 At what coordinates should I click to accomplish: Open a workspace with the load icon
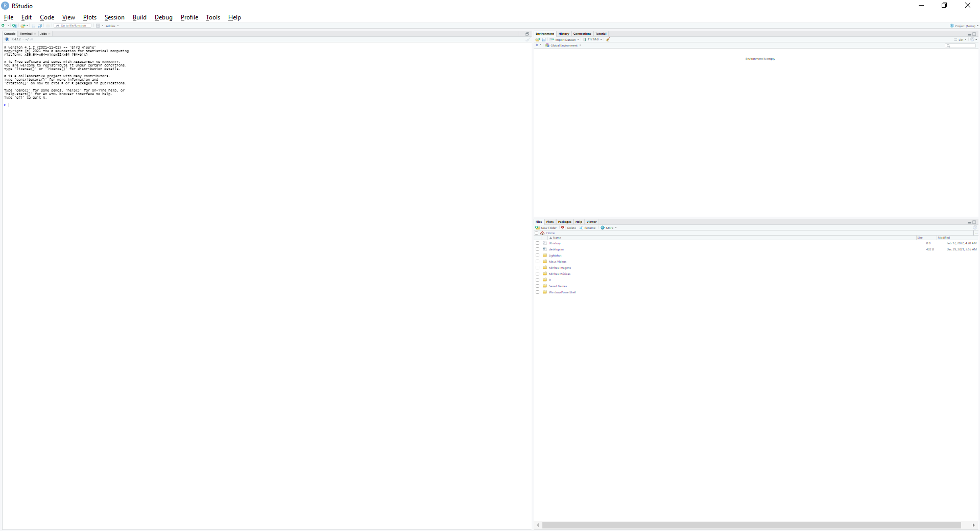pos(538,40)
